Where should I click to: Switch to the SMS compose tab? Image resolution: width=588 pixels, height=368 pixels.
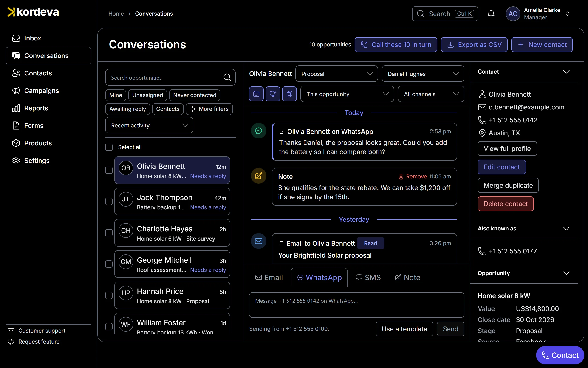click(368, 278)
